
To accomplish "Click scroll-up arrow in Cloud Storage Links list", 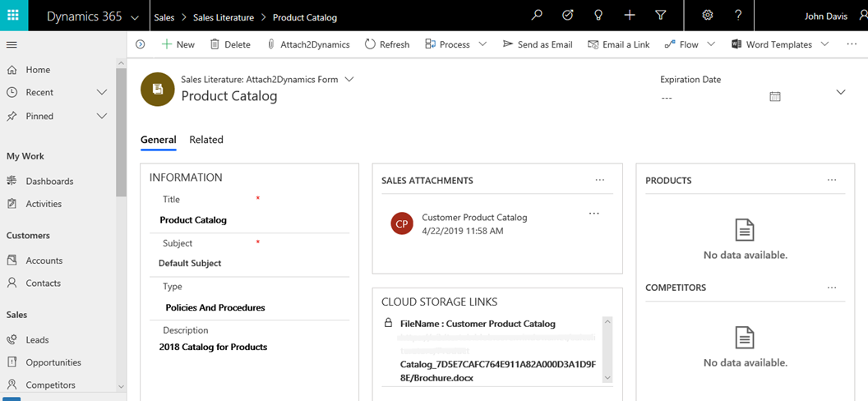I will 607,321.
